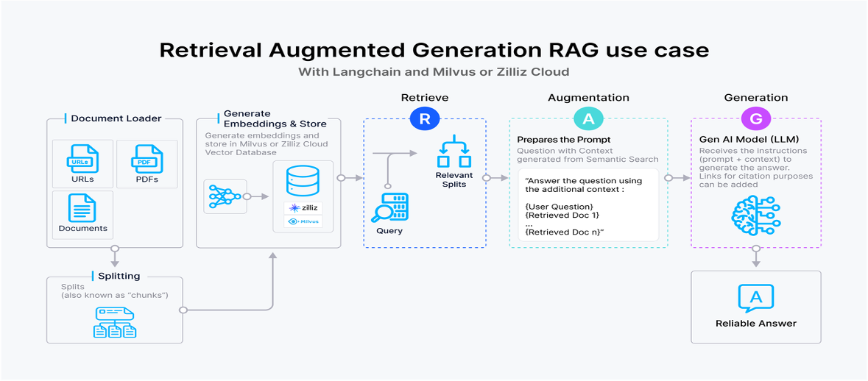Select the vector database cylinder icon

point(303,181)
